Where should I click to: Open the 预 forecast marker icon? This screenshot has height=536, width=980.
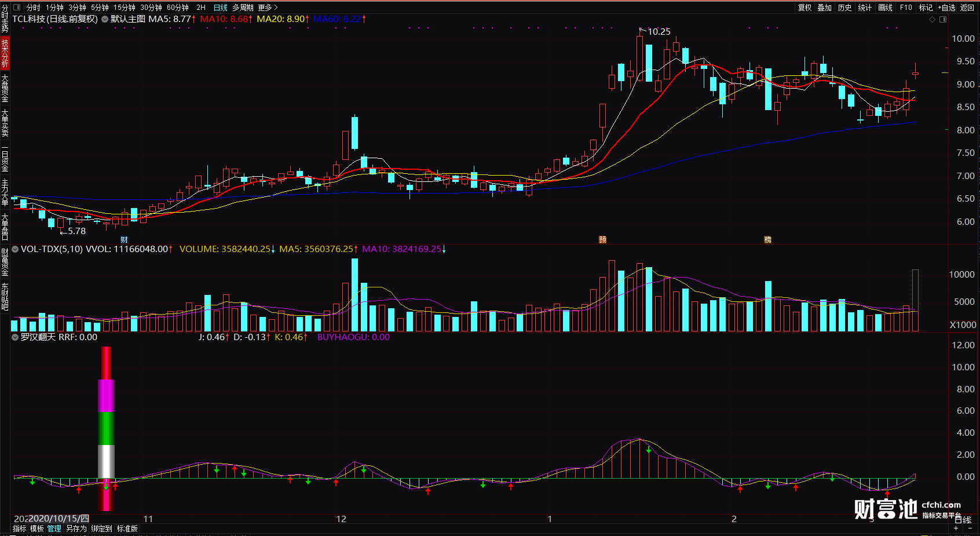602,239
